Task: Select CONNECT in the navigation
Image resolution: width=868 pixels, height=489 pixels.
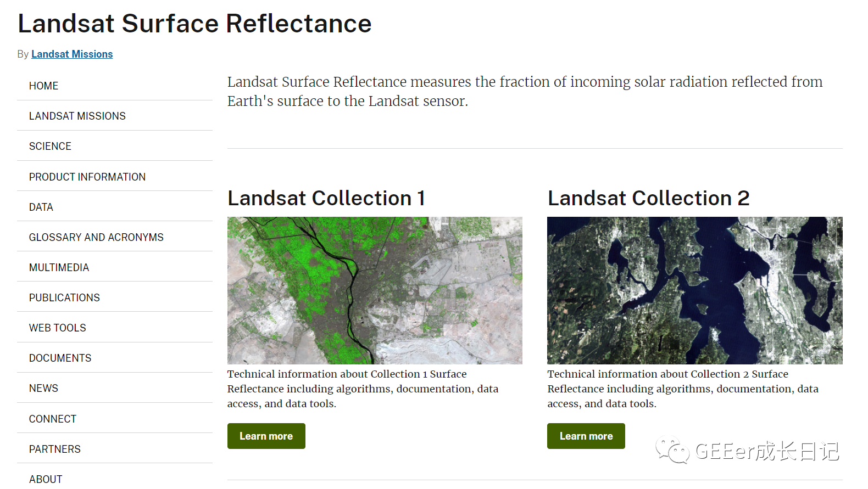Action: (52, 418)
